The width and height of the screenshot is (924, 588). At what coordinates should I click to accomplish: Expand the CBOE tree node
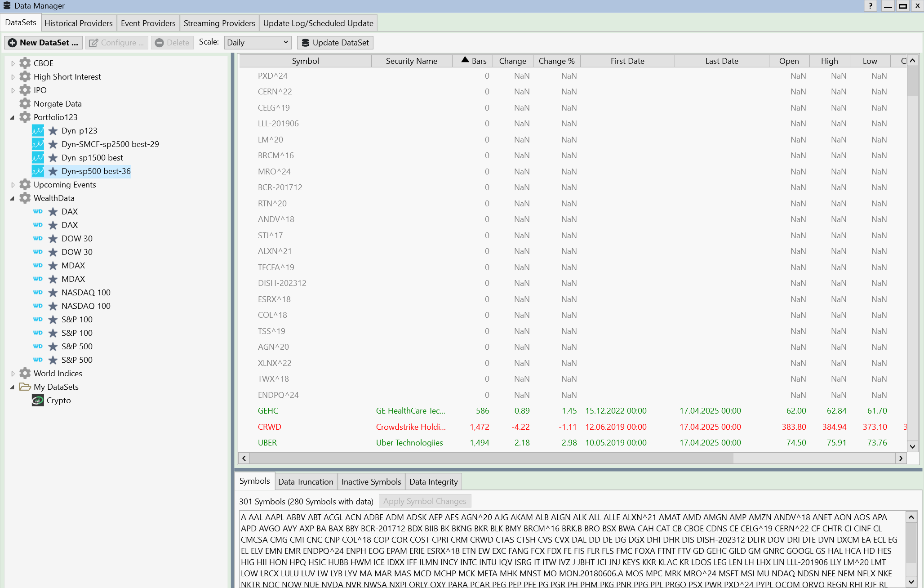[13, 63]
